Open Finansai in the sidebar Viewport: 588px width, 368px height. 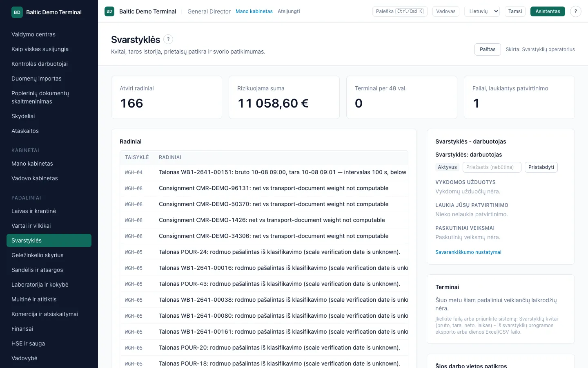(49, 329)
